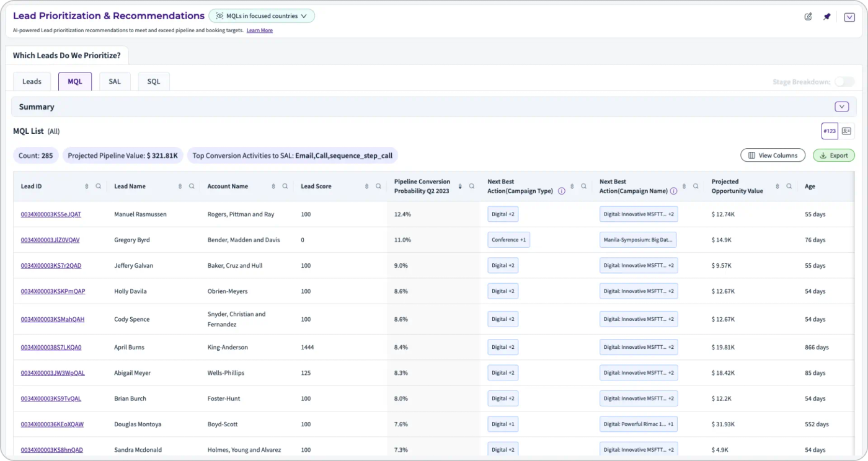Click the account Foster-Hunt
Viewport: 868px width, 461px height.
[x=224, y=399]
